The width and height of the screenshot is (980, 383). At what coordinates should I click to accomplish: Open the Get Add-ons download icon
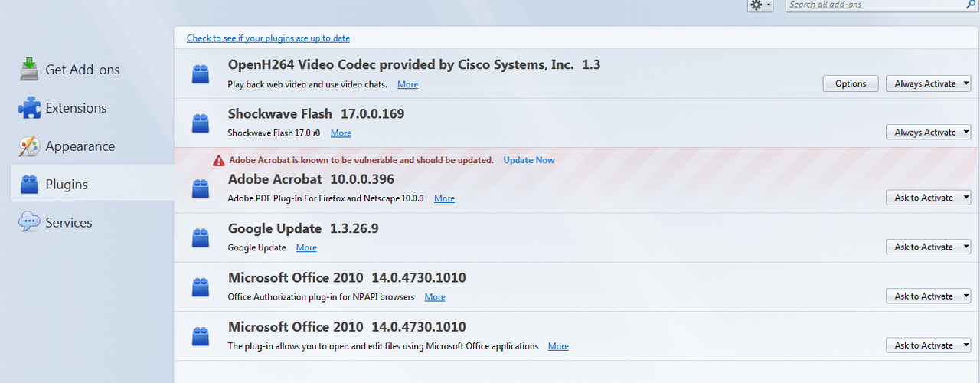tap(29, 69)
